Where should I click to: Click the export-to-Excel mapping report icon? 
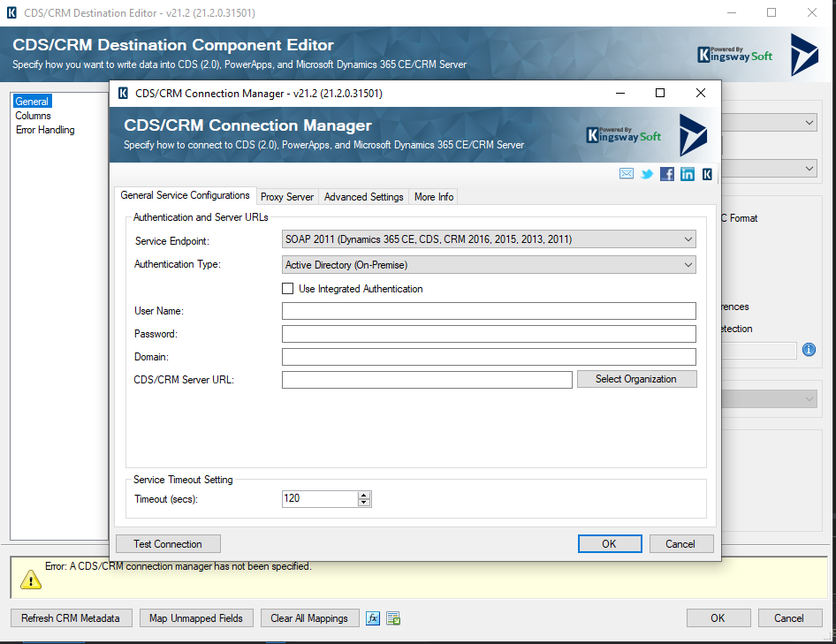coord(392,617)
